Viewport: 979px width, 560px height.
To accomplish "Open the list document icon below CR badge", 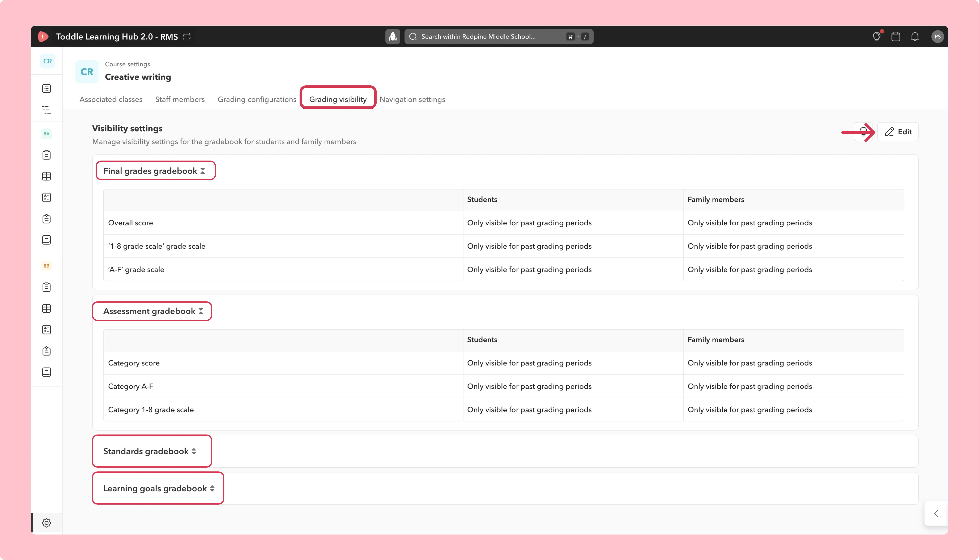I will (47, 89).
